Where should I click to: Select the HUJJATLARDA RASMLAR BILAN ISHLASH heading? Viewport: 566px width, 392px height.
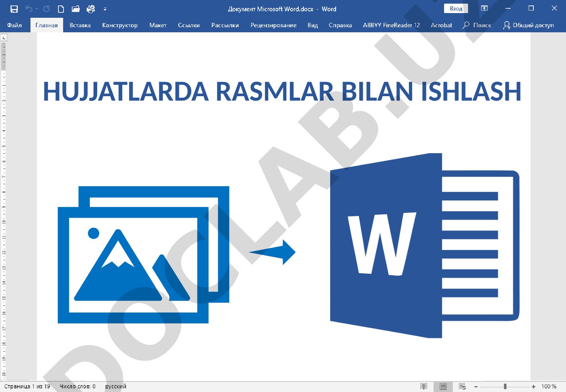[282, 91]
